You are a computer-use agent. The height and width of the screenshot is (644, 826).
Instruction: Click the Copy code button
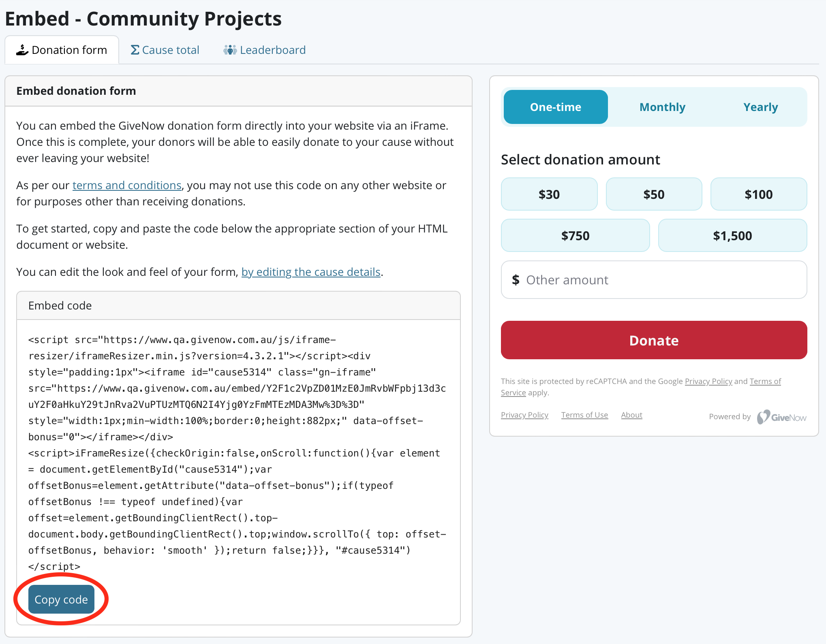pyautogui.click(x=61, y=599)
